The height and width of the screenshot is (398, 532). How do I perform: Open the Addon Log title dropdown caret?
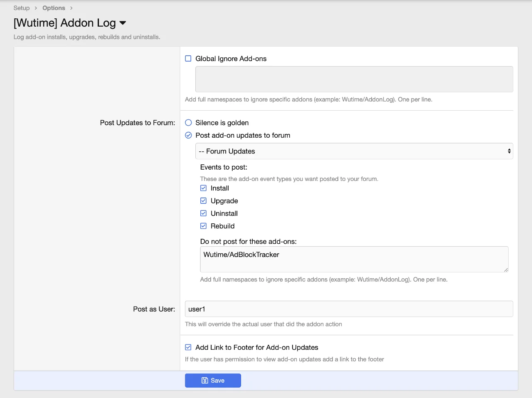coord(123,23)
